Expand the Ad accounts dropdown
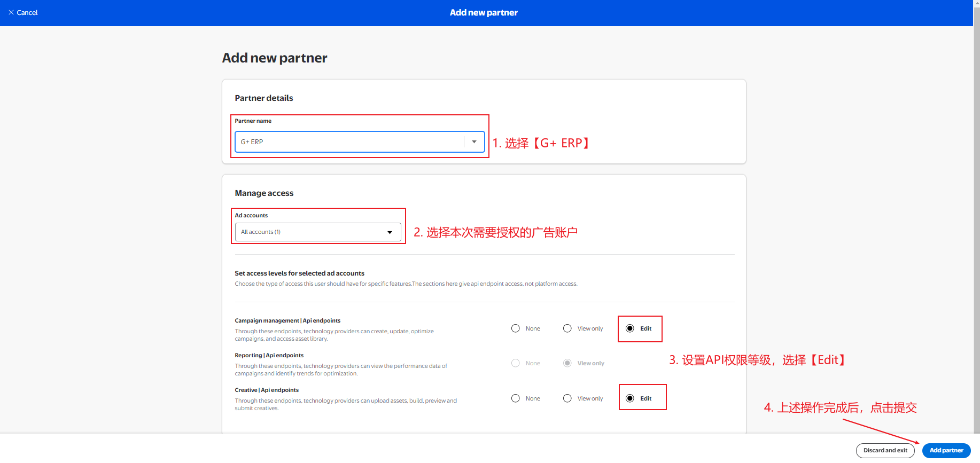The width and height of the screenshot is (980, 463). coord(318,232)
